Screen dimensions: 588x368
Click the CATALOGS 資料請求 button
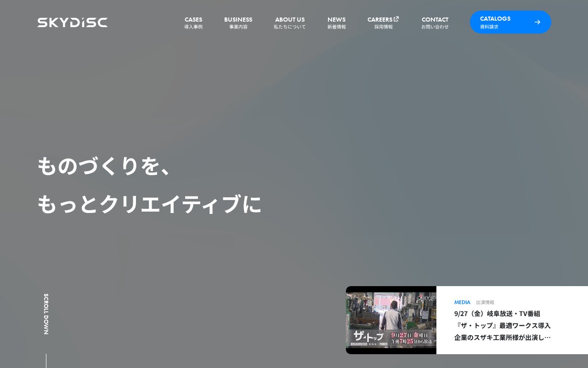pos(510,22)
